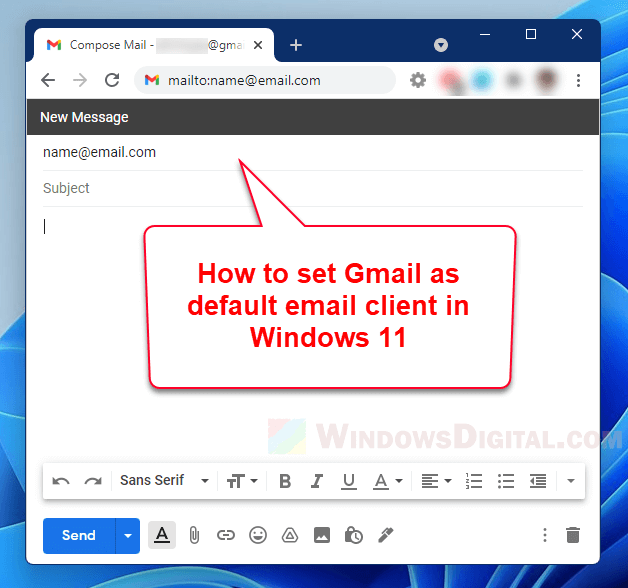
Task: Toggle Bold formatting
Action: (285, 481)
